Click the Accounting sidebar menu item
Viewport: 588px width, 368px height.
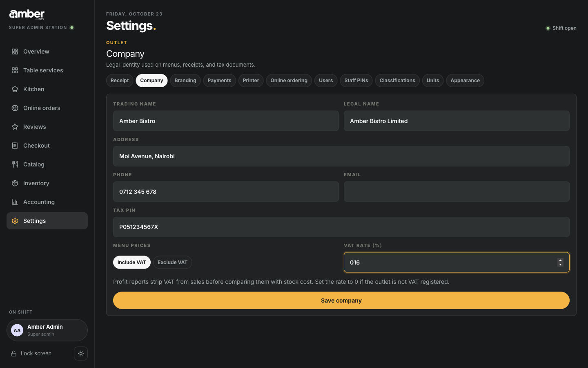47,202
